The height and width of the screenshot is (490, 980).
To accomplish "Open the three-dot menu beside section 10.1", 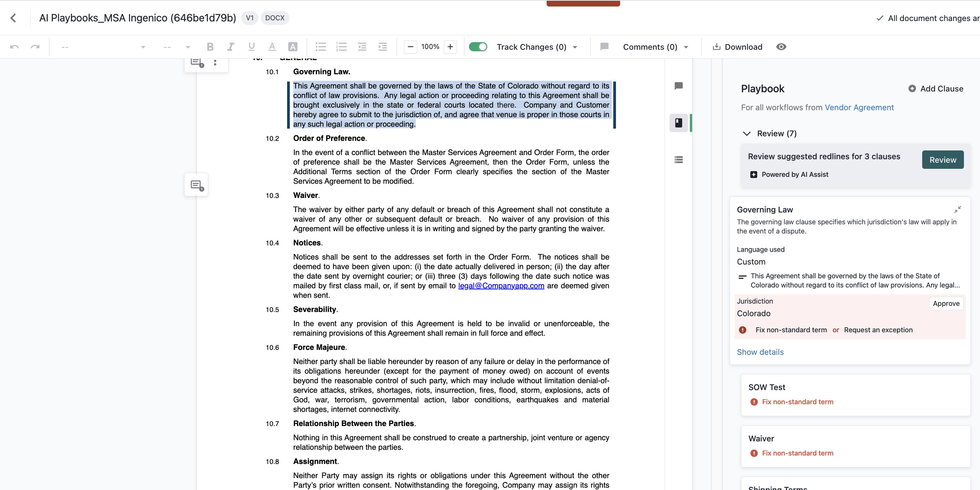I will [x=215, y=62].
